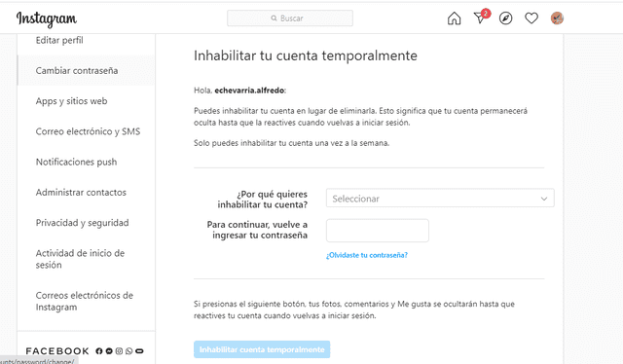Open Correos electrónicos de Instagram
This screenshot has width=623, height=364.
85,301
